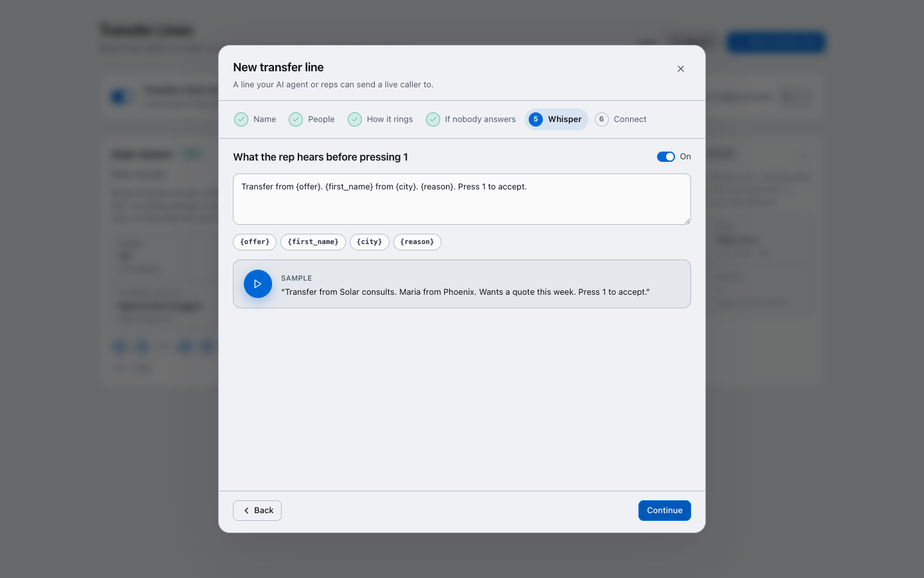
Task: Switch to the How it rings step
Action: (x=381, y=119)
